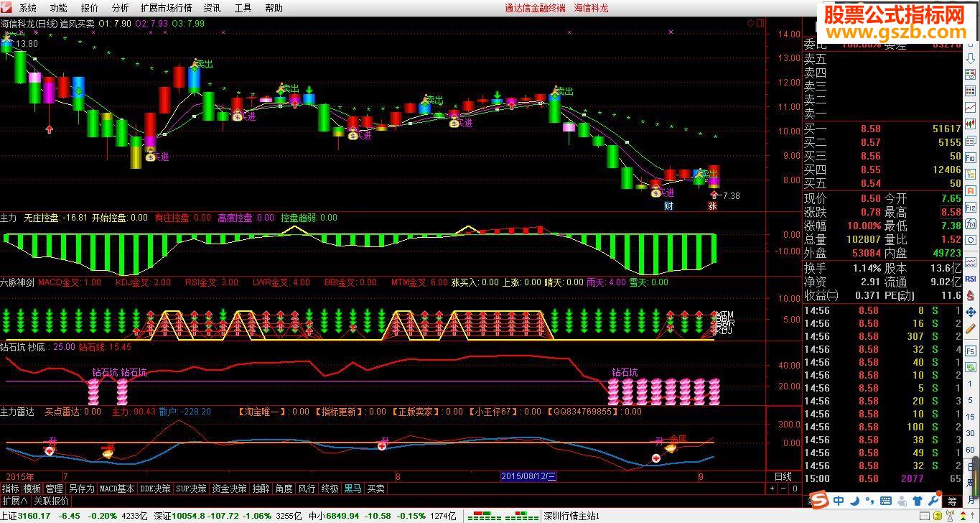Select the 终极 template
Viewport: 980px width, 523px height.
coord(330,489)
